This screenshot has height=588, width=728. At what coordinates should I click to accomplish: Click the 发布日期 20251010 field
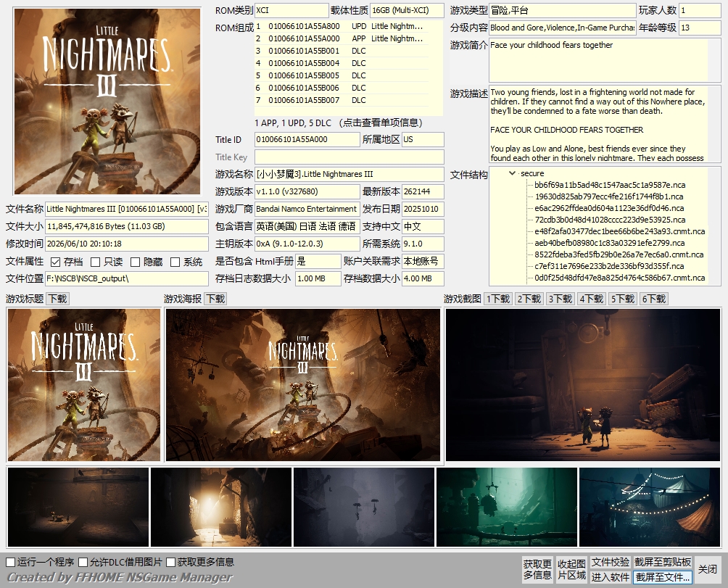tap(423, 209)
